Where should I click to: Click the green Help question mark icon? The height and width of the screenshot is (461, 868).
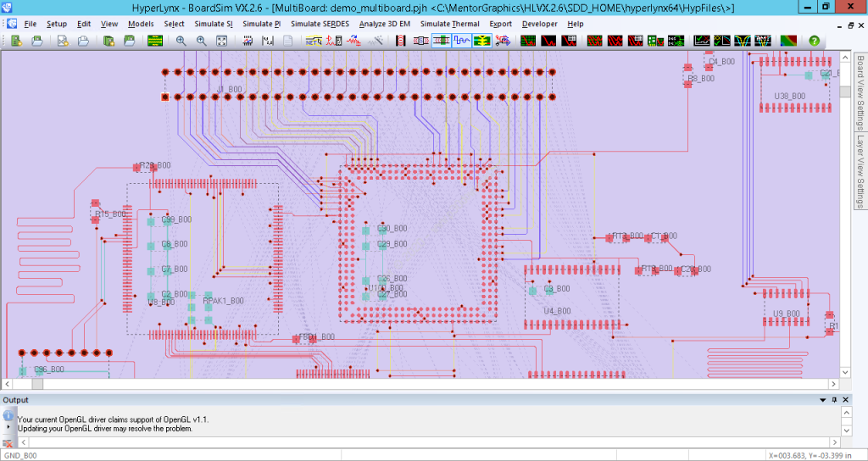tap(815, 41)
